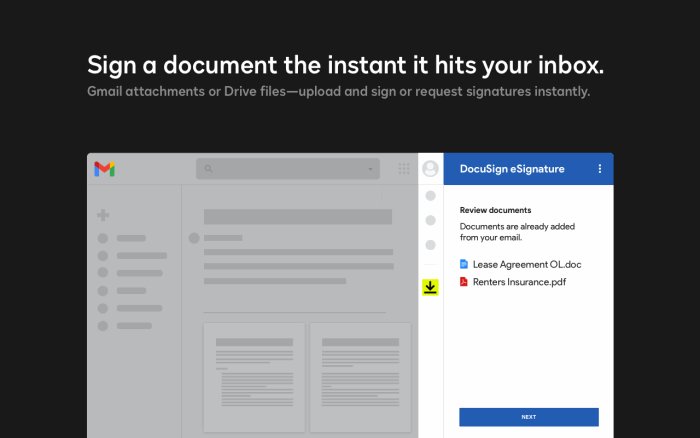This screenshot has height=438, width=700.
Task: Click the Review documents heading
Action: (496, 210)
